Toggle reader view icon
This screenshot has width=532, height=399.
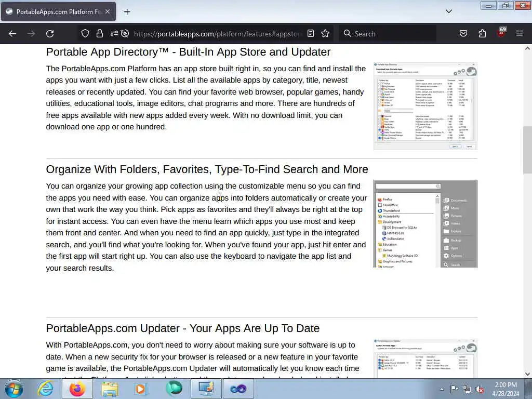coord(311,33)
